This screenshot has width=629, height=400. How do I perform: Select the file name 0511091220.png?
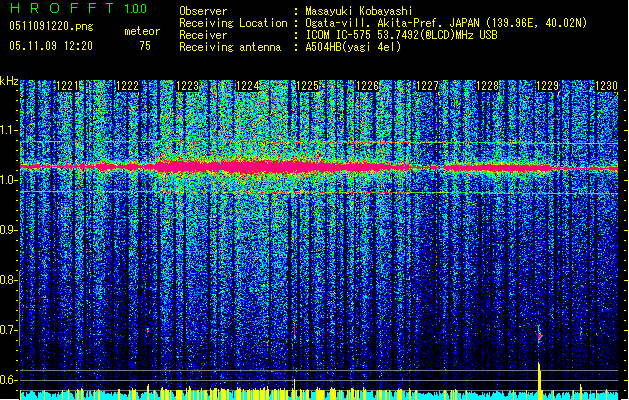[x=51, y=27]
